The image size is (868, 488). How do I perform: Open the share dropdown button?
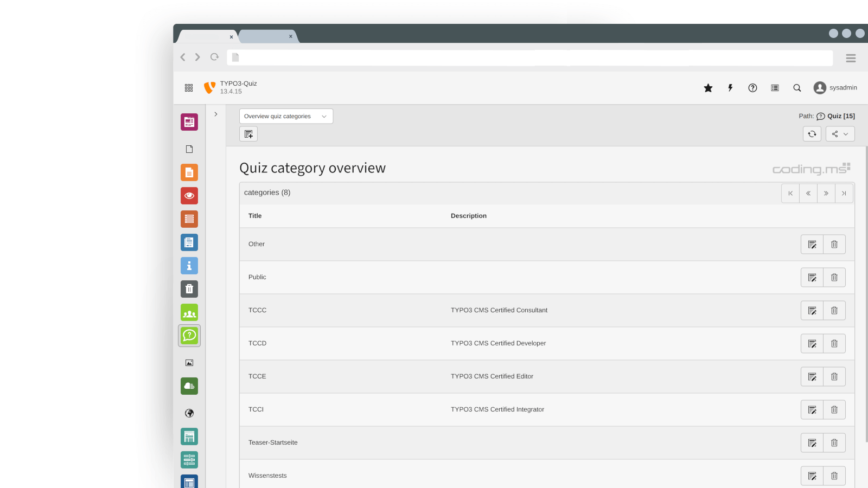840,134
